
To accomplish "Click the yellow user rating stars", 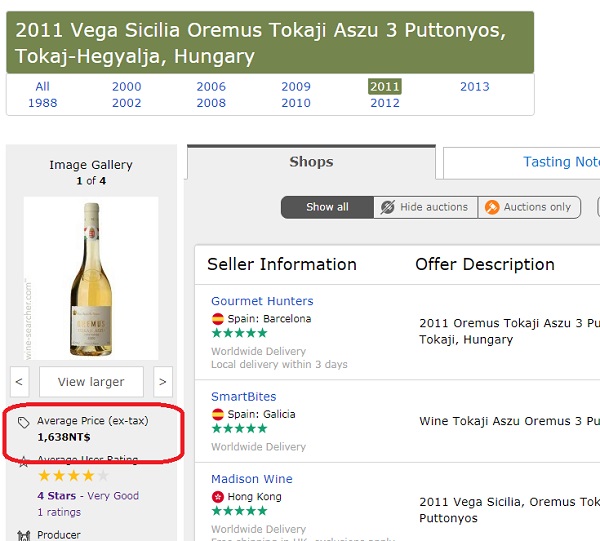I will (73, 476).
